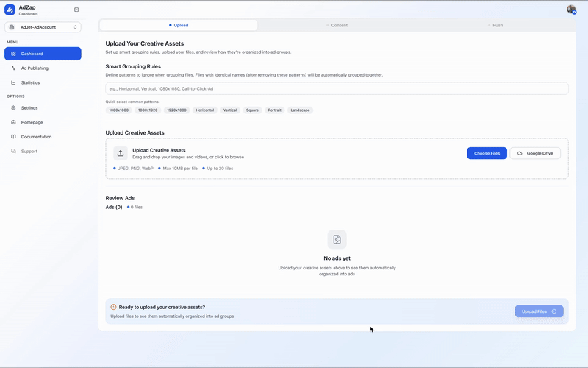Open Documentation in the sidebar

(x=43, y=137)
